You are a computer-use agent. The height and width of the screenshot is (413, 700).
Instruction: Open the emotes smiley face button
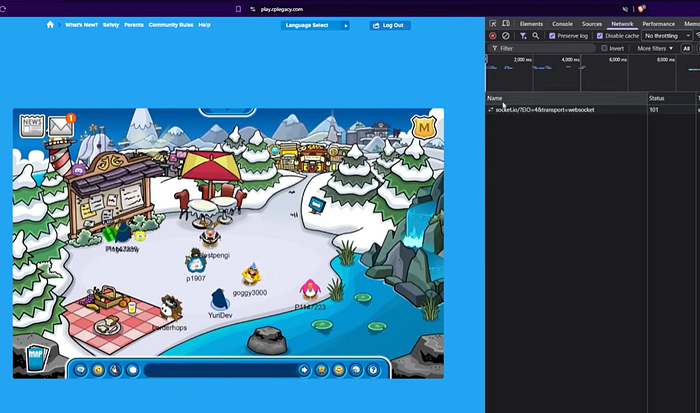point(98,370)
